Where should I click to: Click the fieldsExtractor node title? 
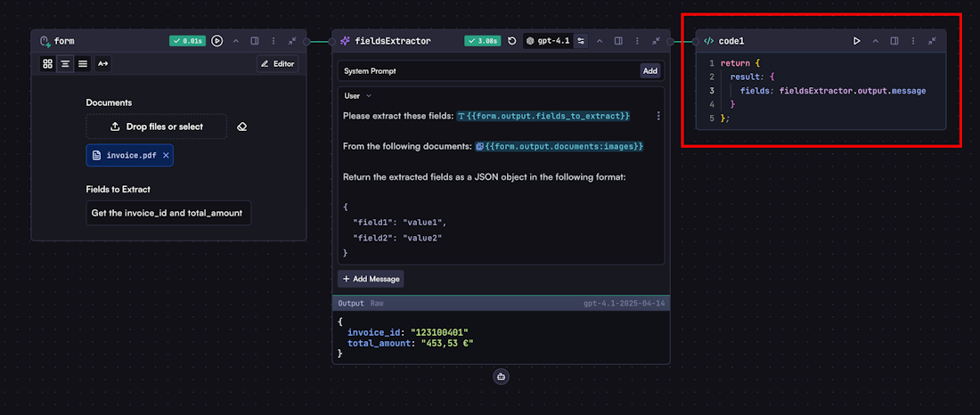(x=393, y=41)
